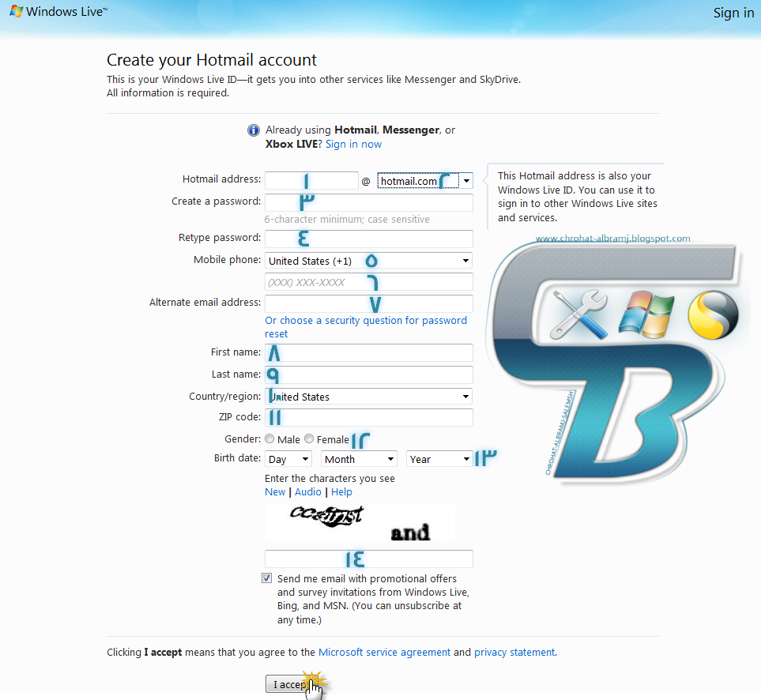This screenshot has width=761, height=700.
Task: Click the Alternate email address field
Action: pyautogui.click(x=368, y=303)
